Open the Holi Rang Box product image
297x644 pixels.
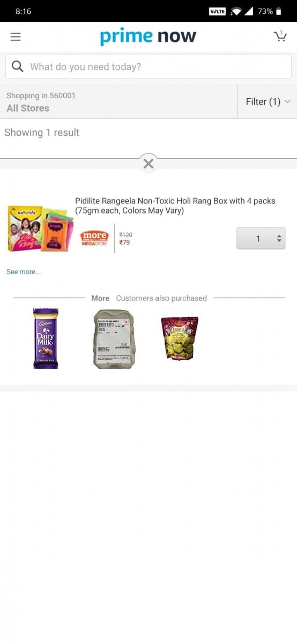[40, 229]
